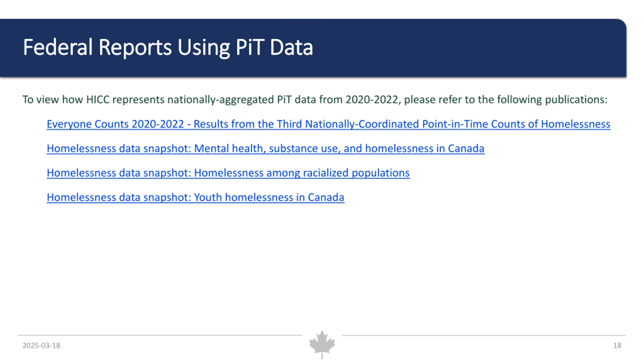This screenshot has width=644, height=362.
Task: Click the word Federal in the title banner
Action: point(58,47)
